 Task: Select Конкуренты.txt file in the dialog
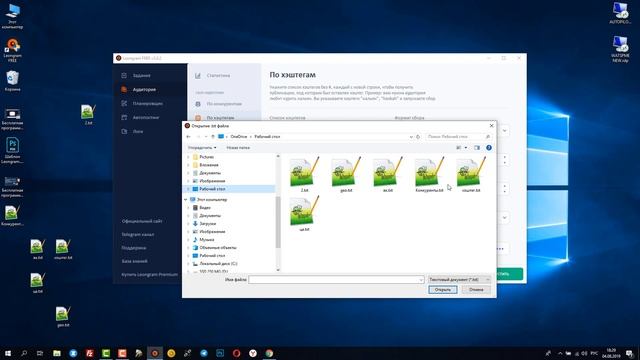(429, 175)
